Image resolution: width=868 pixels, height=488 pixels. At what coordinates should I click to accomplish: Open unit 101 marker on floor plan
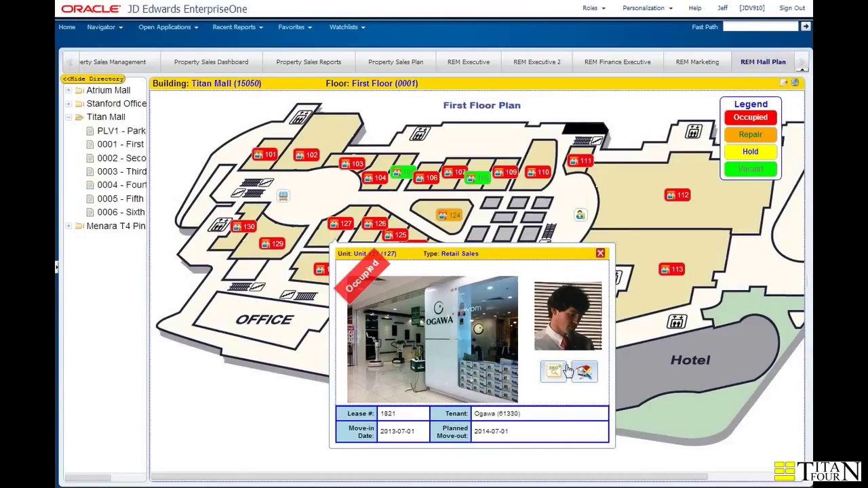(x=265, y=155)
